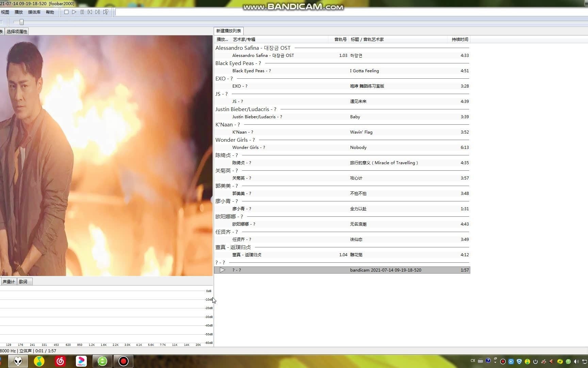This screenshot has height=368, width=588.
Task: Select the track '诛仙恋'
Action: click(342, 239)
